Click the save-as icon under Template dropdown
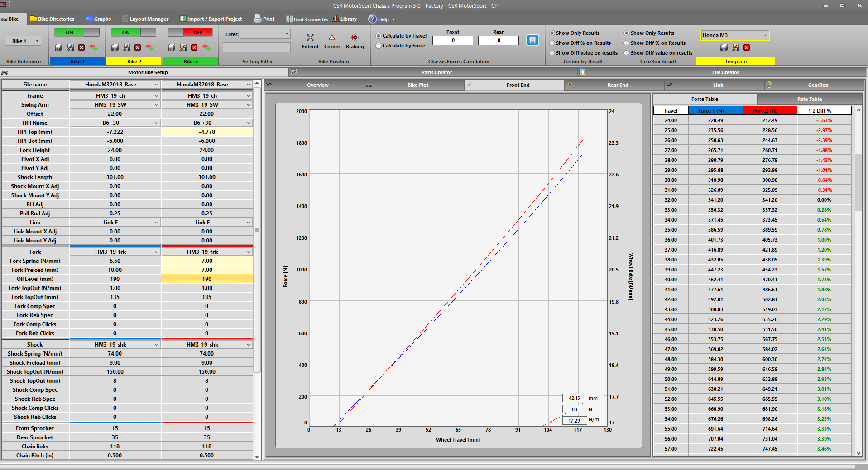Image resolution: width=868 pixels, height=470 pixels. tap(735, 47)
